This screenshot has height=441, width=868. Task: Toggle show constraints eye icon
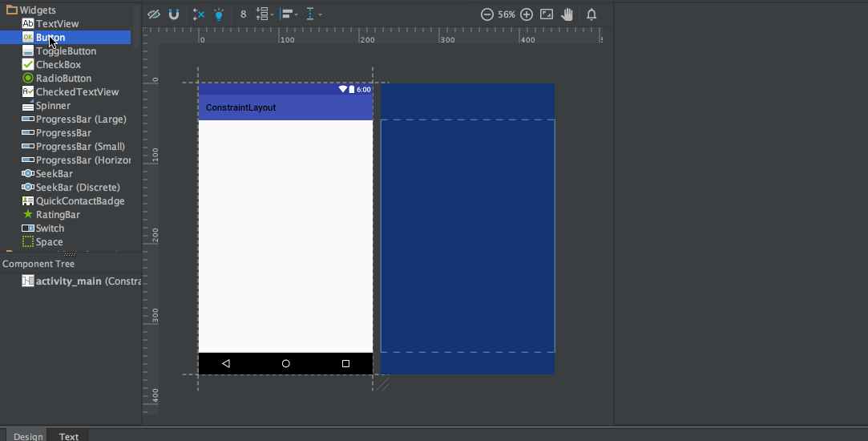click(x=154, y=14)
